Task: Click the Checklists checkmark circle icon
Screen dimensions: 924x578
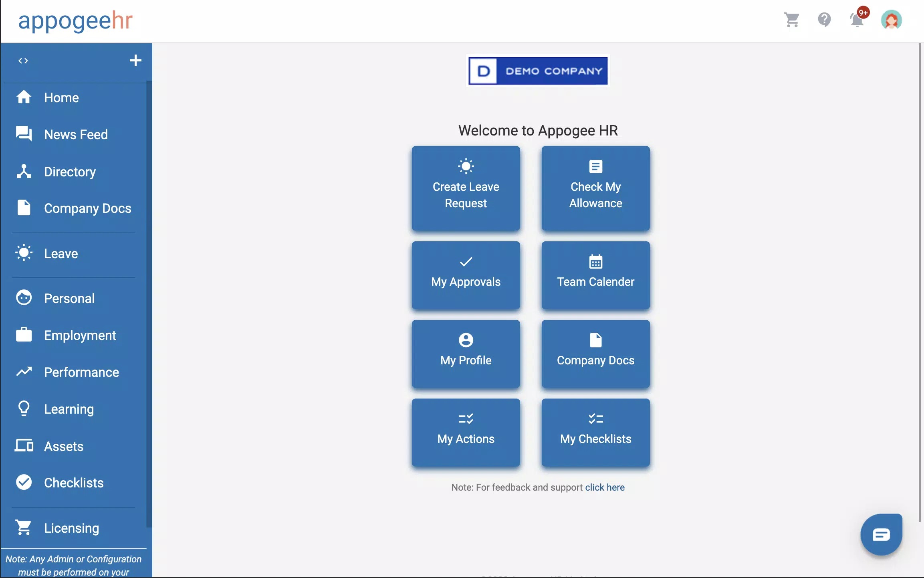Action: (x=24, y=482)
